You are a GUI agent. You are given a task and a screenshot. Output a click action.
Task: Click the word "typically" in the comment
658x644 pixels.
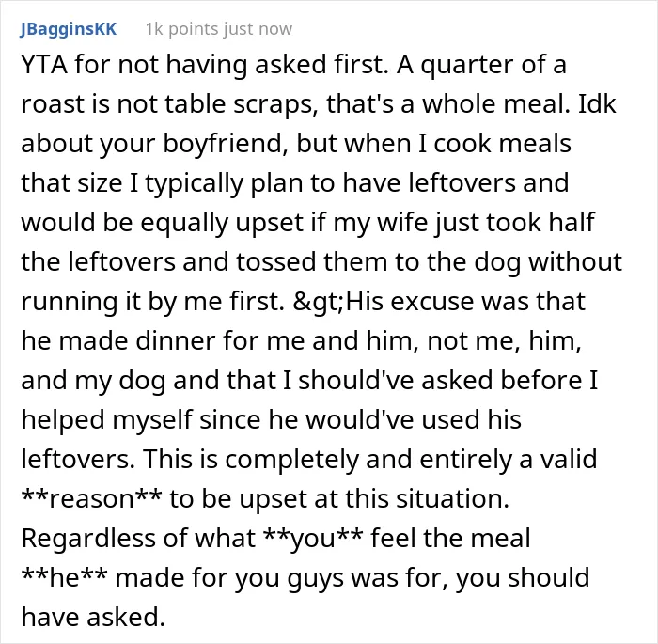(x=194, y=183)
